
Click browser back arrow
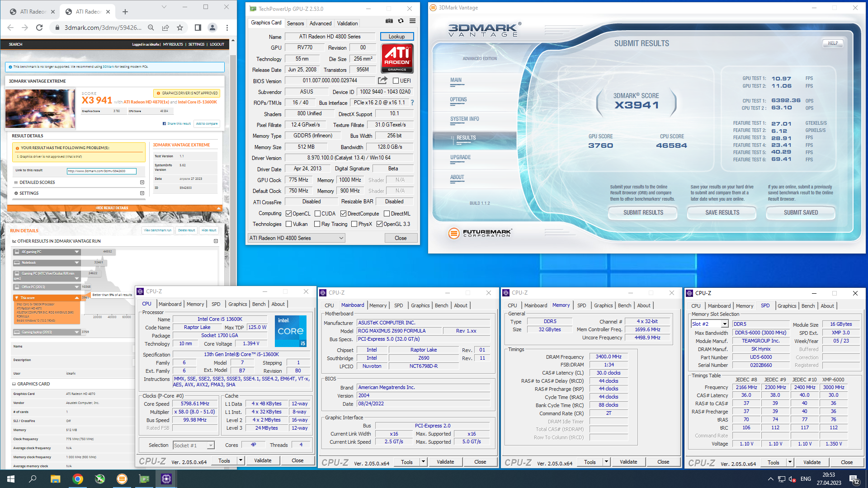click(x=10, y=28)
